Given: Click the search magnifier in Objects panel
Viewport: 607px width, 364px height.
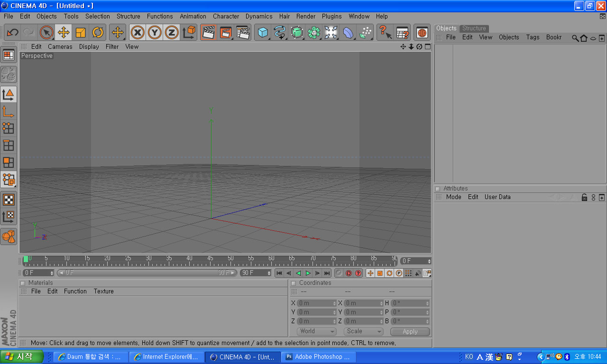Looking at the screenshot, I should (x=575, y=37).
